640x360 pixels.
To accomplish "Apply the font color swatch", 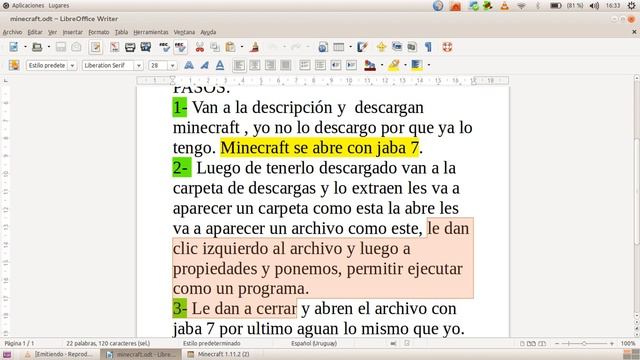I will [x=370, y=65].
